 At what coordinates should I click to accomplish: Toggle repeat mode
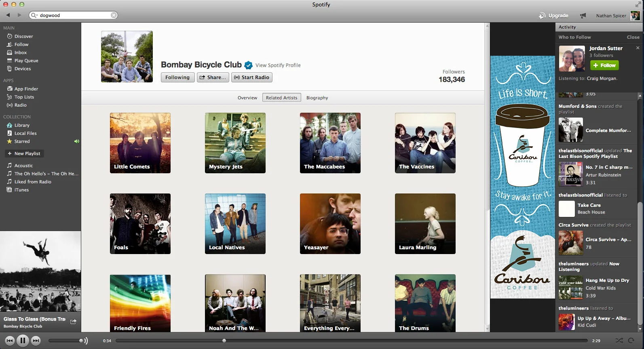click(x=631, y=341)
